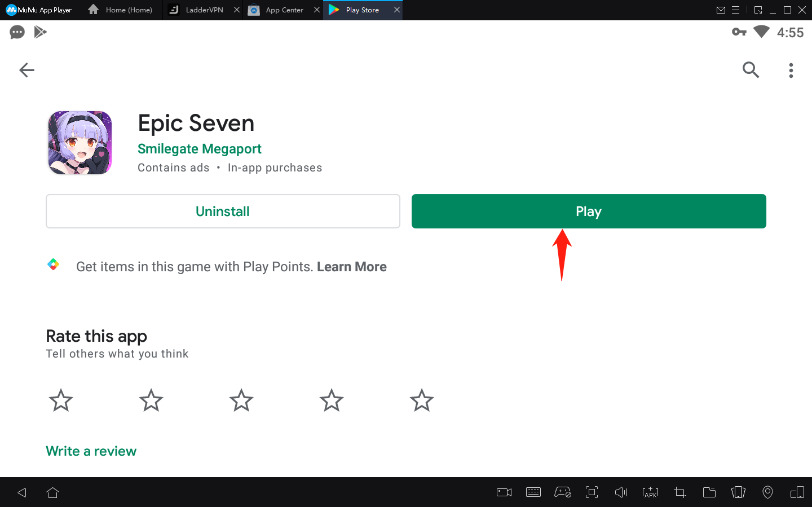Open the volume control icon
Image resolution: width=812 pixels, height=507 pixels.
click(621, 492)
